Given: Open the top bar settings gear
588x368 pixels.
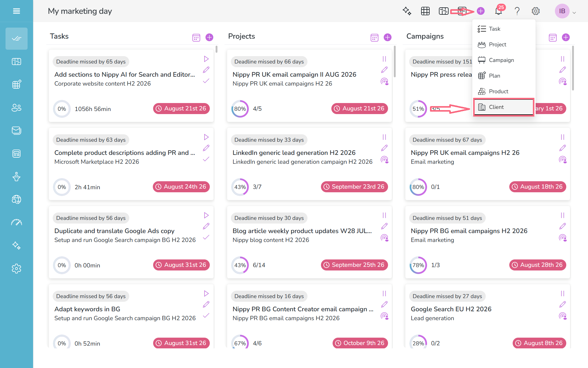Looking at the screenshot, I should tap(535, 11).
